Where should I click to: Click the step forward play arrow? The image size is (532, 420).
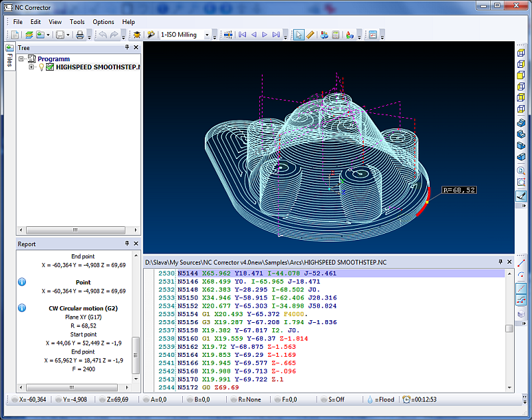coord(265,35)
